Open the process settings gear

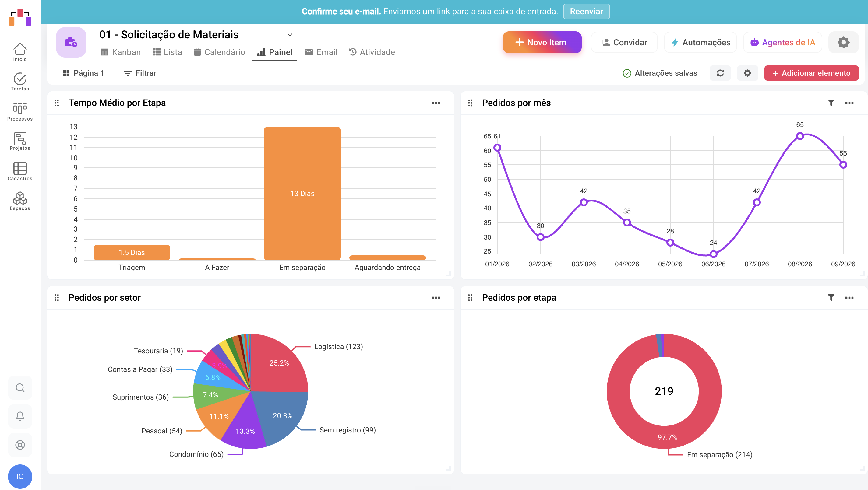coord(843,42)
